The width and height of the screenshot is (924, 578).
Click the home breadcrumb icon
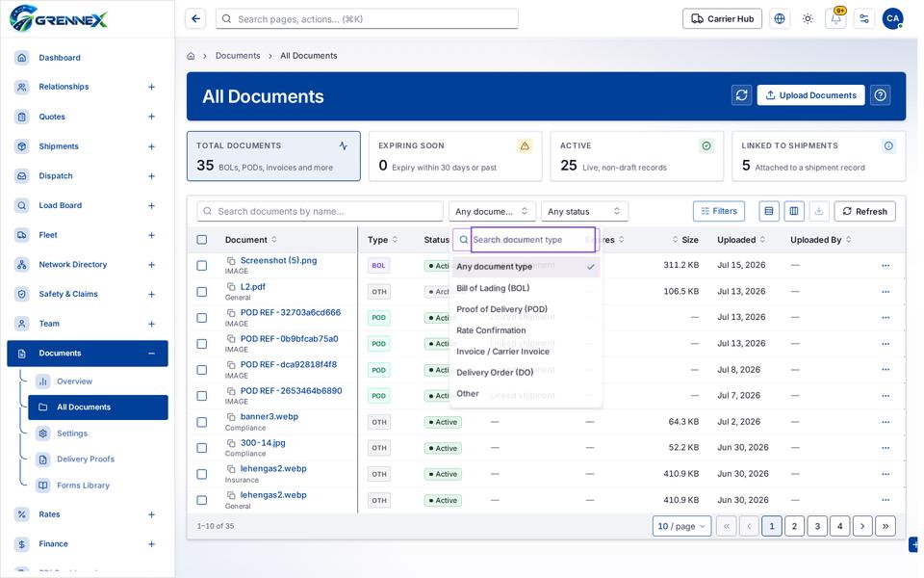click(191, 56)
